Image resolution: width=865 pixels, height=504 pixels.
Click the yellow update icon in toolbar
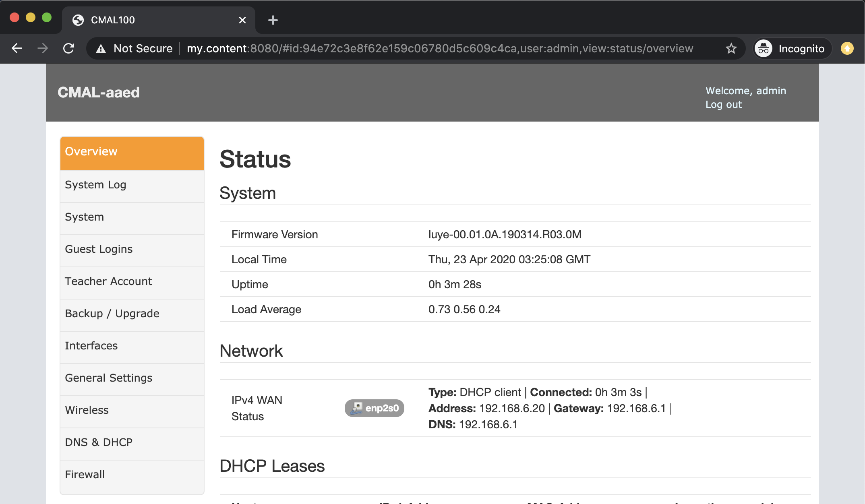(847, 48)
